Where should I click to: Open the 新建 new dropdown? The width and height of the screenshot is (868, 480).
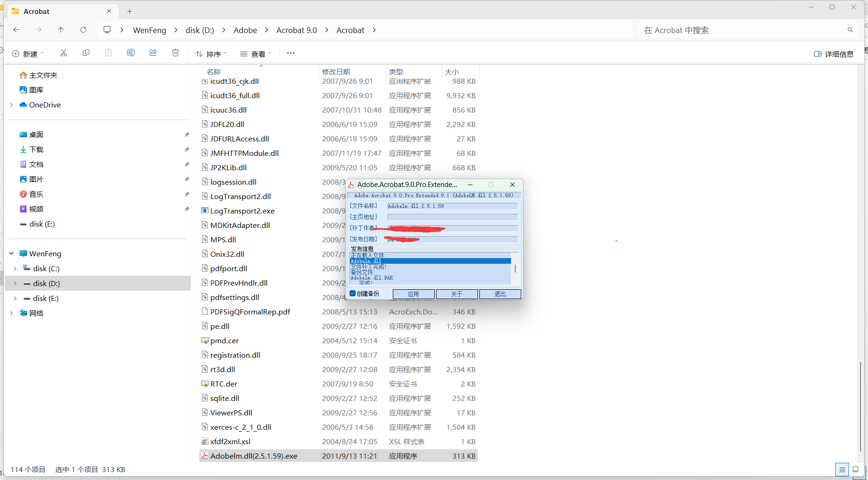(x=28, y=53)
